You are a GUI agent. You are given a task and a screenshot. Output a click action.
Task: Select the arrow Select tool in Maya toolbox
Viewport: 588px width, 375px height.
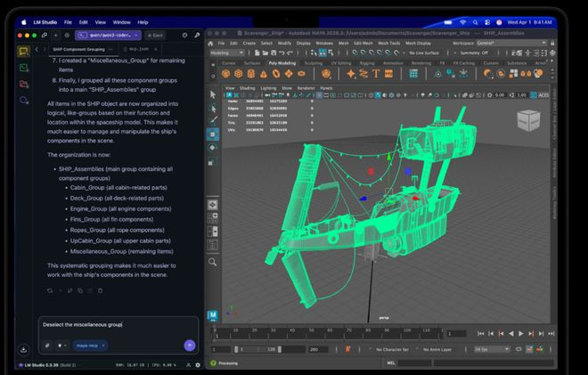tap(213, 94)
